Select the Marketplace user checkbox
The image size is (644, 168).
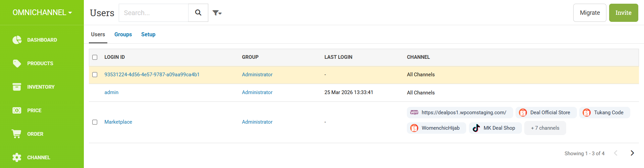pos(95,122)
